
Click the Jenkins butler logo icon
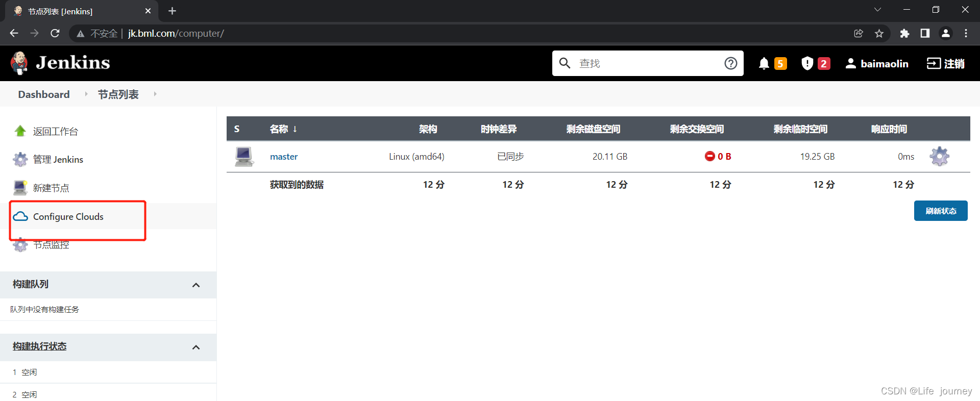[x=19, y=63]
